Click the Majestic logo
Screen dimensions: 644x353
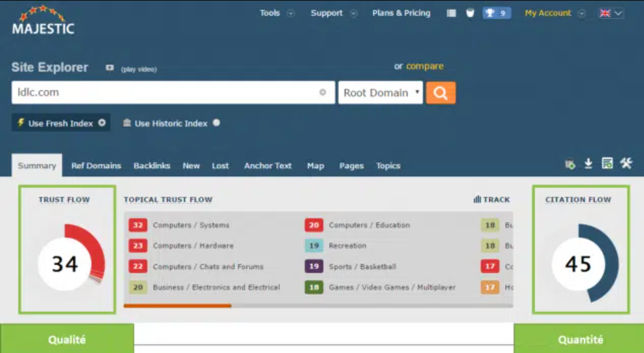[x=43, y=20]
